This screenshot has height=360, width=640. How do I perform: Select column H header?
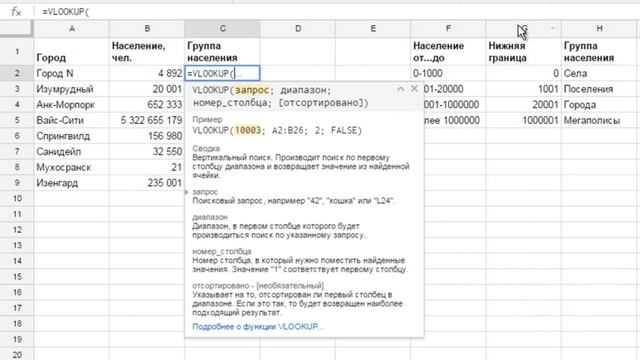click(599, 29)
